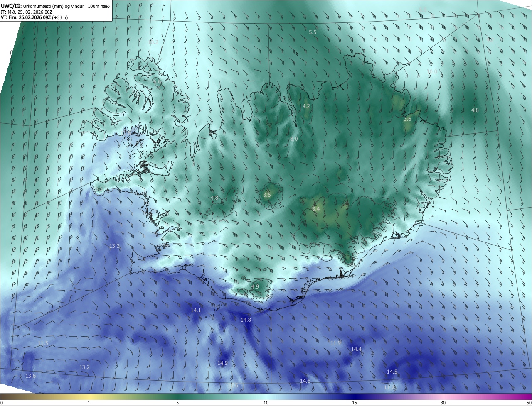The height and width of the screenshot is (406, 532).
Task: Click the 14.1 value label
Action: click(196, 311)
